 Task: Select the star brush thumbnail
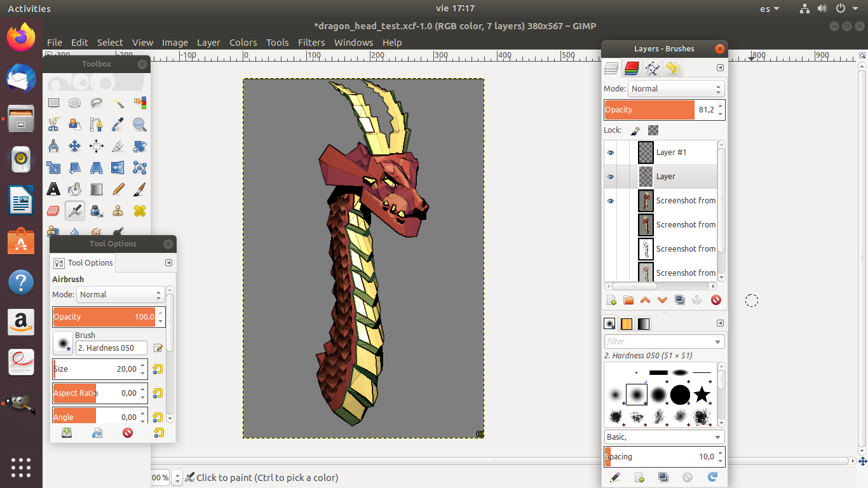pos(702,395)
